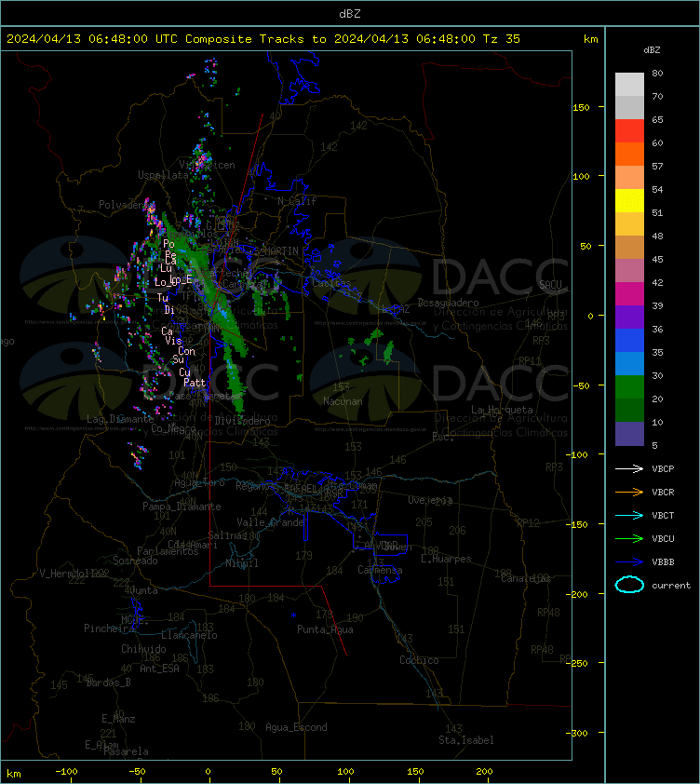Click the Sta.Isabel map label

466,740
